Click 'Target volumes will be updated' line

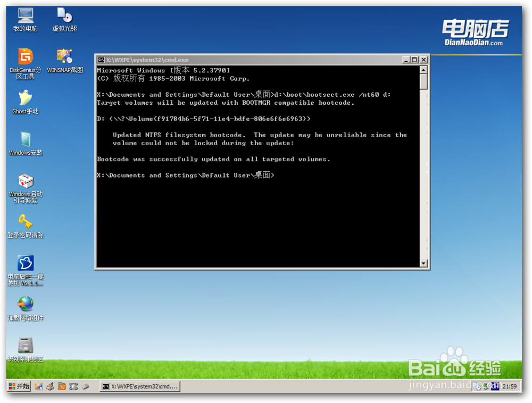(226, 103)
